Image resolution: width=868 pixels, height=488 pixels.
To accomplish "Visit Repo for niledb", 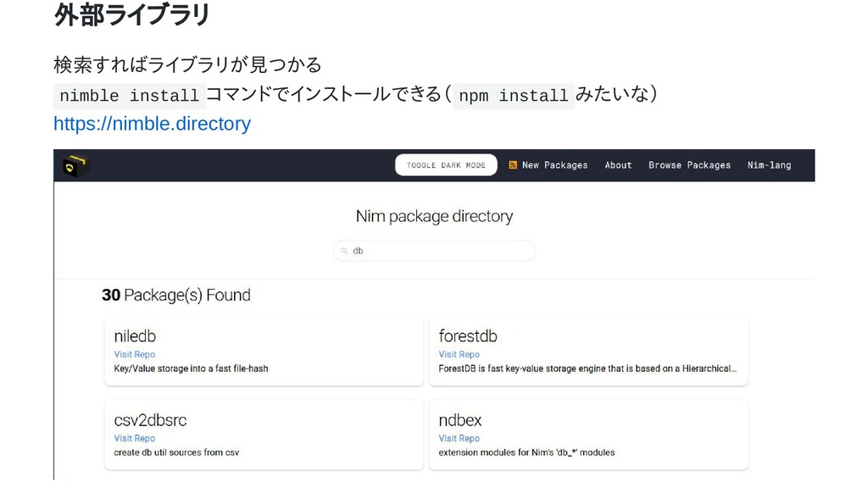I will pos(135,354).
